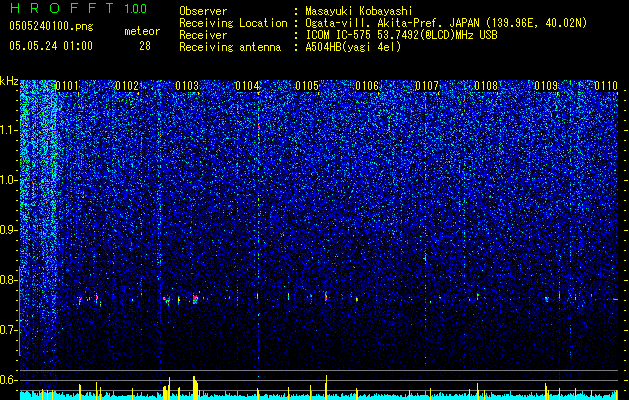This screenshot has width=629, height=400.
Task: Click the antenna text A504HB(yagi 4el)
Action: point(353,47)
